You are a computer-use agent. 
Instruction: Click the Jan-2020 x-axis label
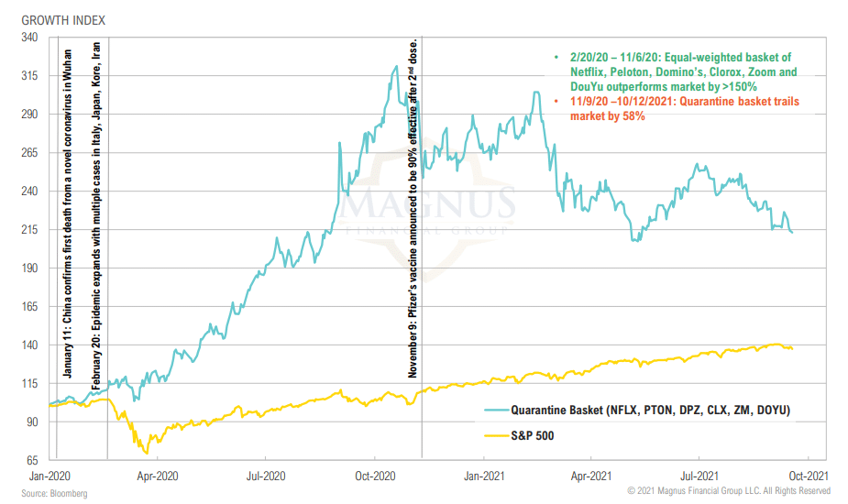click(x=50, y=476)
